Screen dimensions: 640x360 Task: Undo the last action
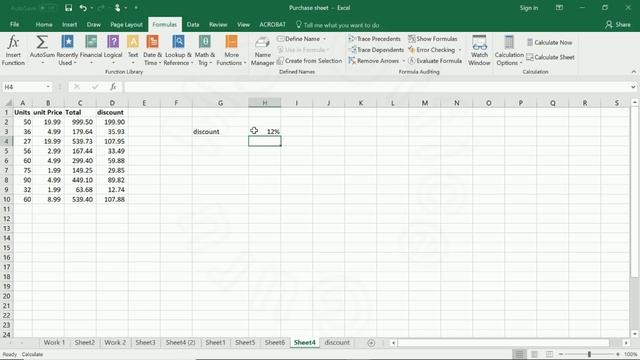83,8
